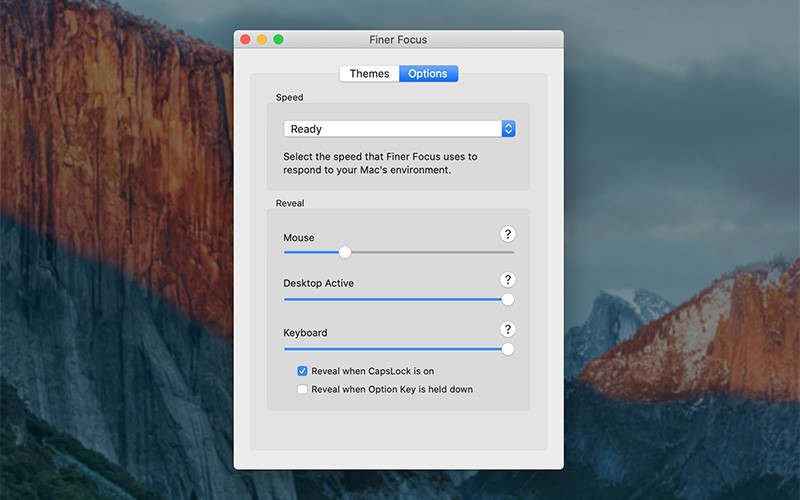This screenshot has height=500, width=800.
Task: Click the 'Select the speed' description text
Action: [x=380, y=163]
